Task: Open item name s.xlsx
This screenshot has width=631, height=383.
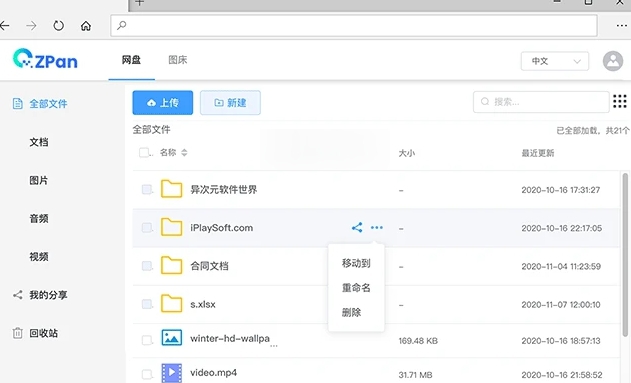Action: point(203,304)
